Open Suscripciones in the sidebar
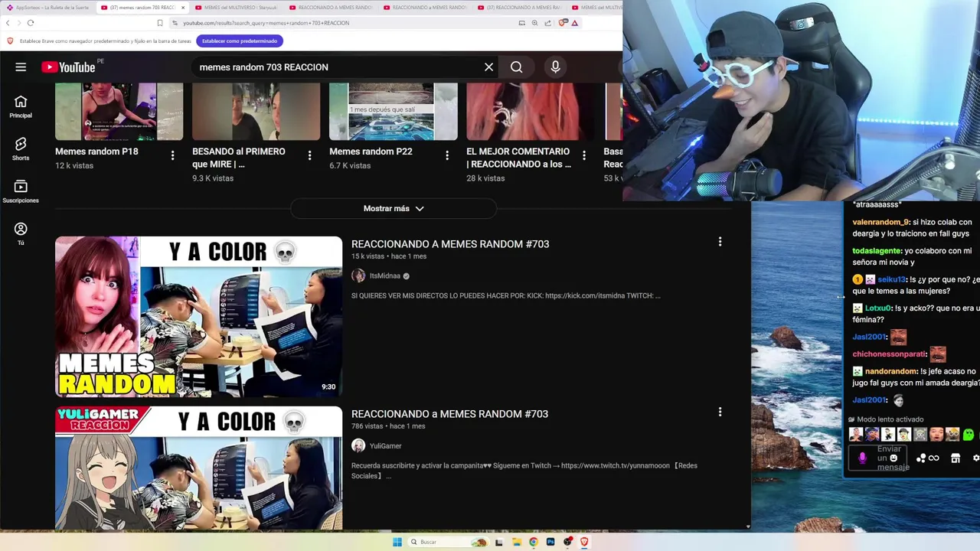Screen dimensions: 980x551 click(21, 191)
